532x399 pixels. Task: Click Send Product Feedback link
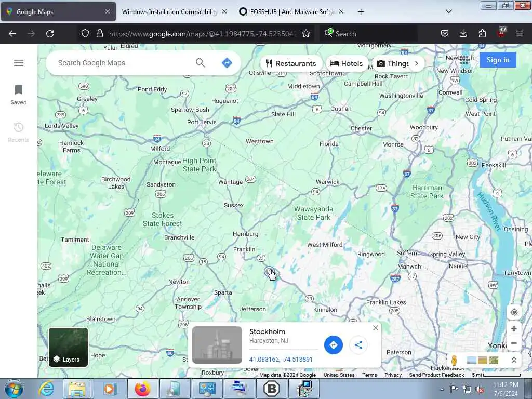(x=436, y=375)
